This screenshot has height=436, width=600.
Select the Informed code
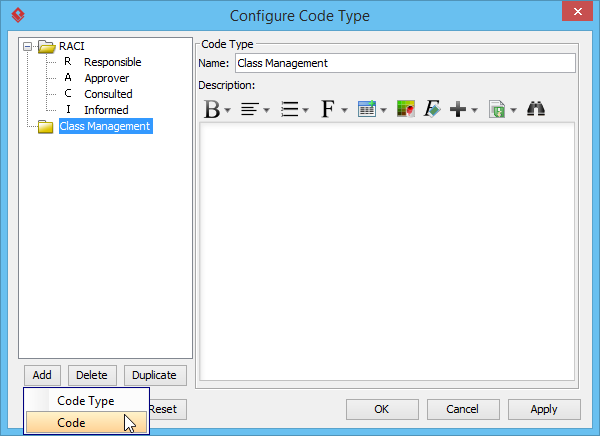coord(106,110)
